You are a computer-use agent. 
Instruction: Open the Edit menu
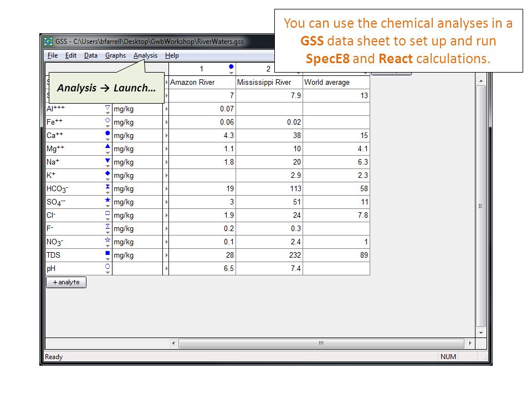coord(70,55)
